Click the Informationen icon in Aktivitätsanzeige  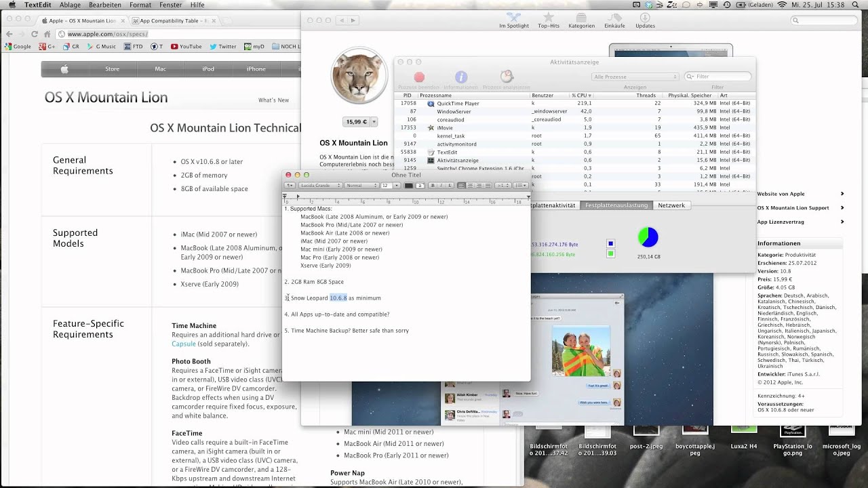click(461, 77)
